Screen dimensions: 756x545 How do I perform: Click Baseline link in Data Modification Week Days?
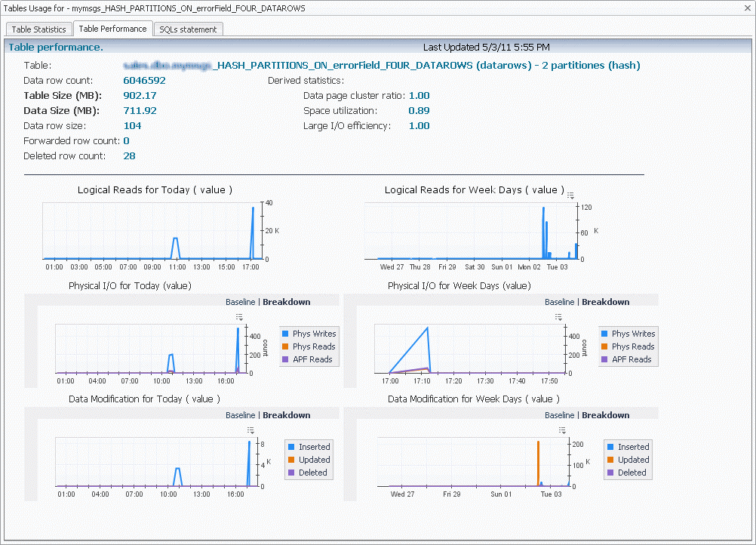click(x=560, y=415)
